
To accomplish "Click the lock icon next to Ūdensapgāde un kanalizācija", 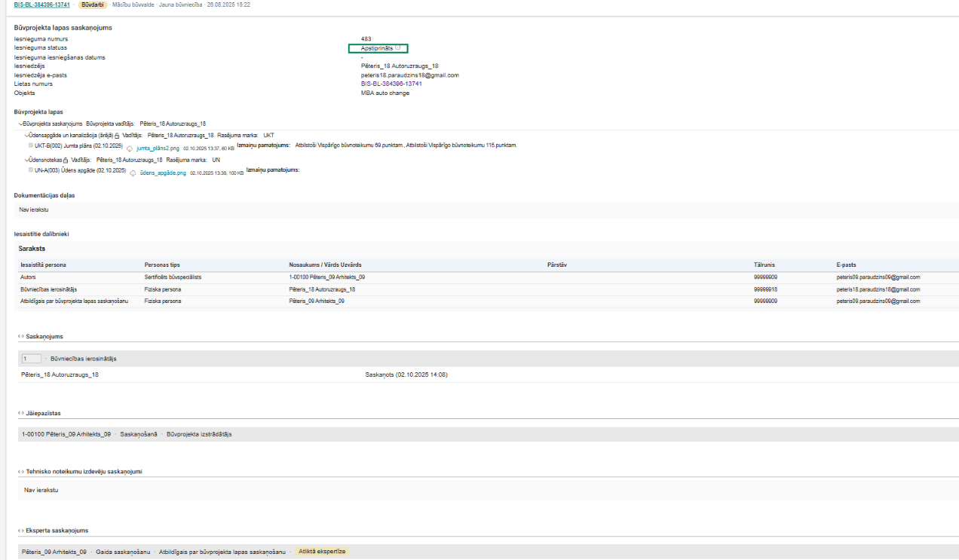I will pos(118,136).
